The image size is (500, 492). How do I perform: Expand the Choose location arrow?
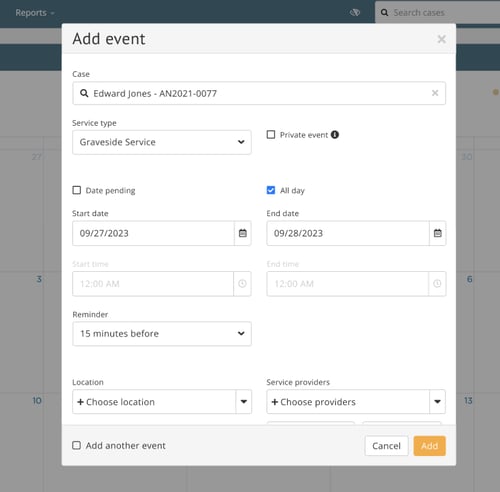pos(244,402)
